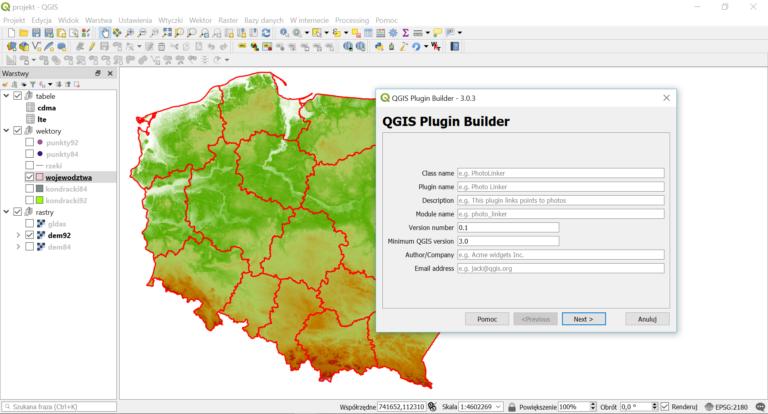Open the Projekt menu
This screenshot has width=768, height=414.
pyautogui.click(x=14, y=20)
